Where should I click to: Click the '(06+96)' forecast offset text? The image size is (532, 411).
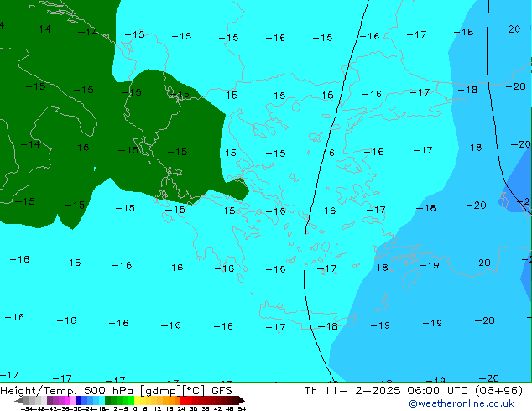[x=498, y=391]
